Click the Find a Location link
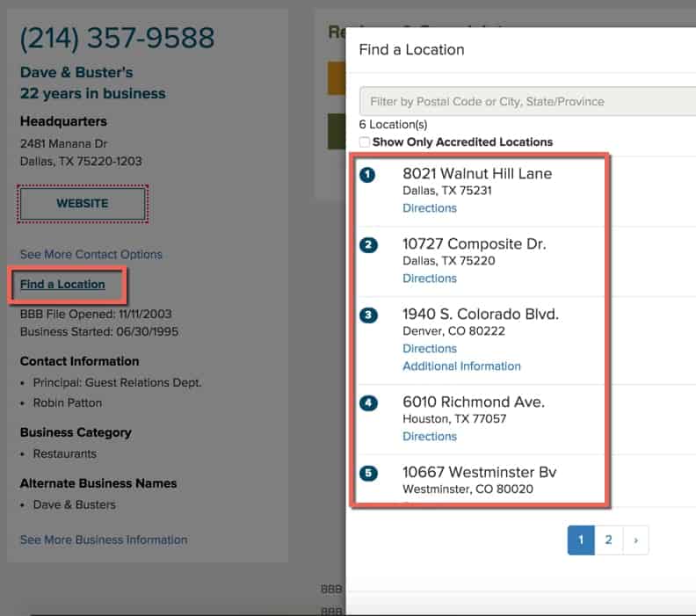Image resolution: width=696 pixels, height=616 pixels. (62, 284)
